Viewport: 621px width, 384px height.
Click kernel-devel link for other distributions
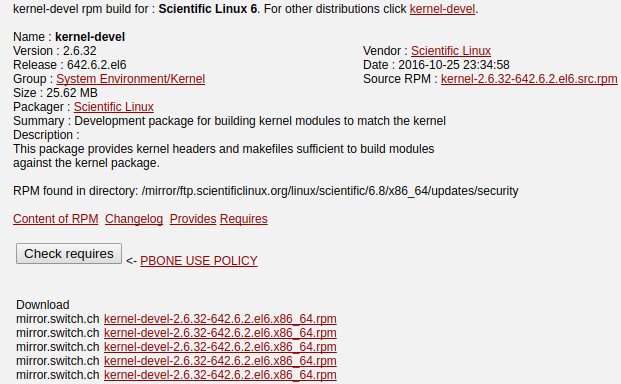(x=442, y=9)
